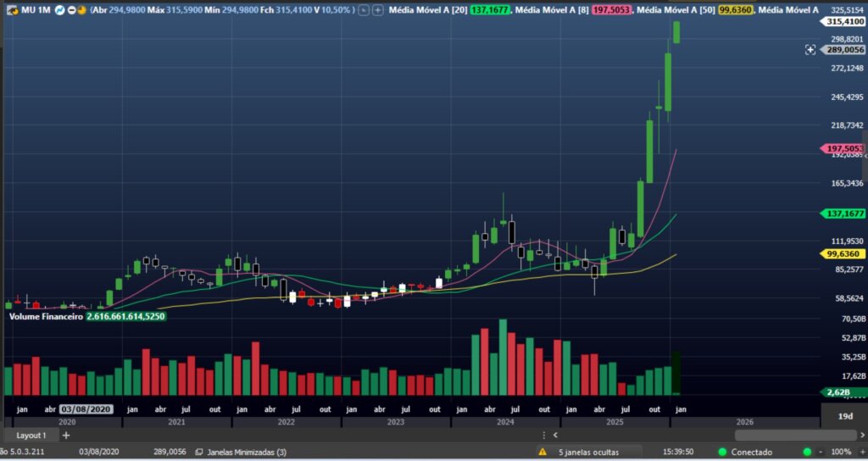The image size is (868, 461).
Task: Click the small arrow box after V 10,50%
Action: click(364, 10)
